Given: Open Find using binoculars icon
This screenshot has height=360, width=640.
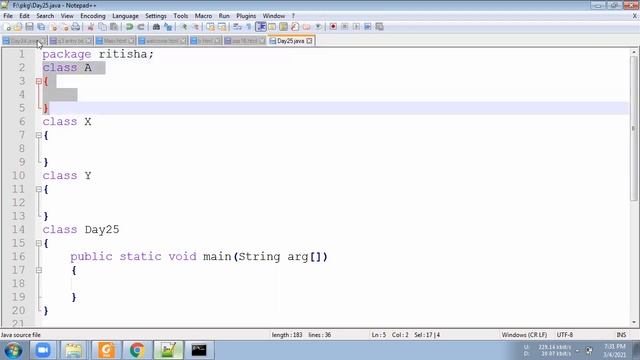Looking at the screenshot, I should [156, 27].
